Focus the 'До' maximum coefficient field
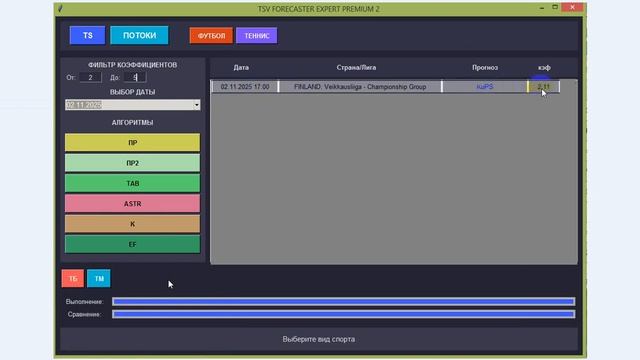Screen dimensions: 640x360 pos(135,77)
